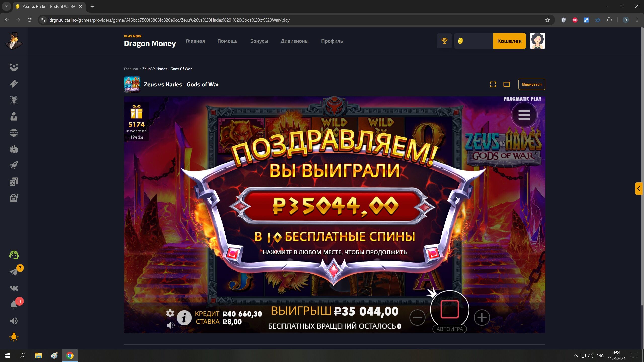This screenshot has width=644, height=362.
Task: Decrease bet with minus button
Action: pos(417,318)
